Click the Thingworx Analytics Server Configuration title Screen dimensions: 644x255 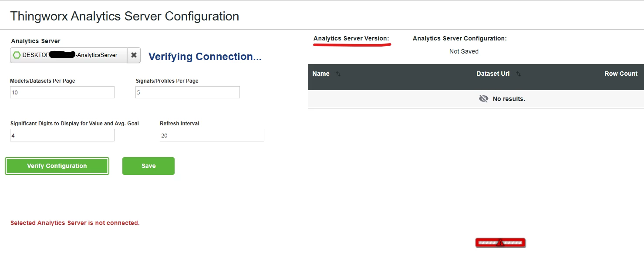125,16
